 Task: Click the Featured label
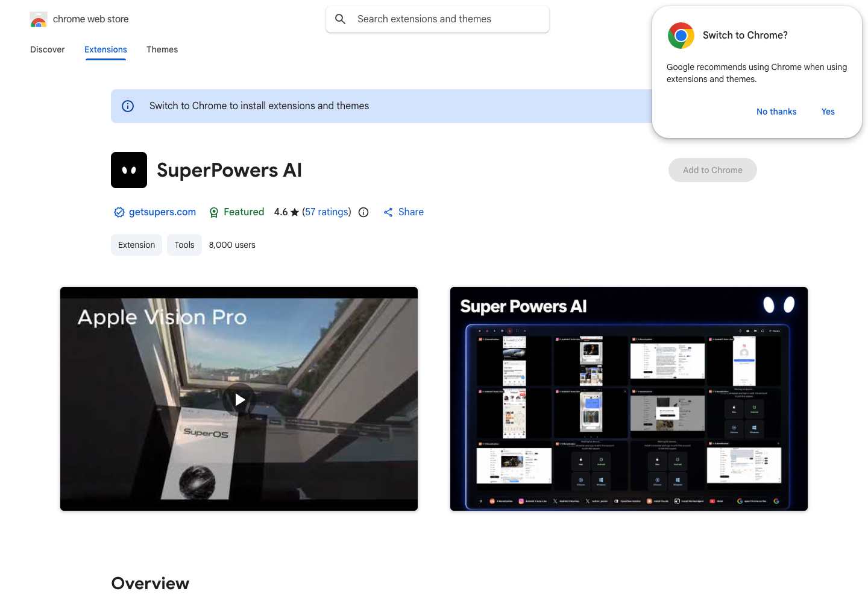(x=244, y=212)
